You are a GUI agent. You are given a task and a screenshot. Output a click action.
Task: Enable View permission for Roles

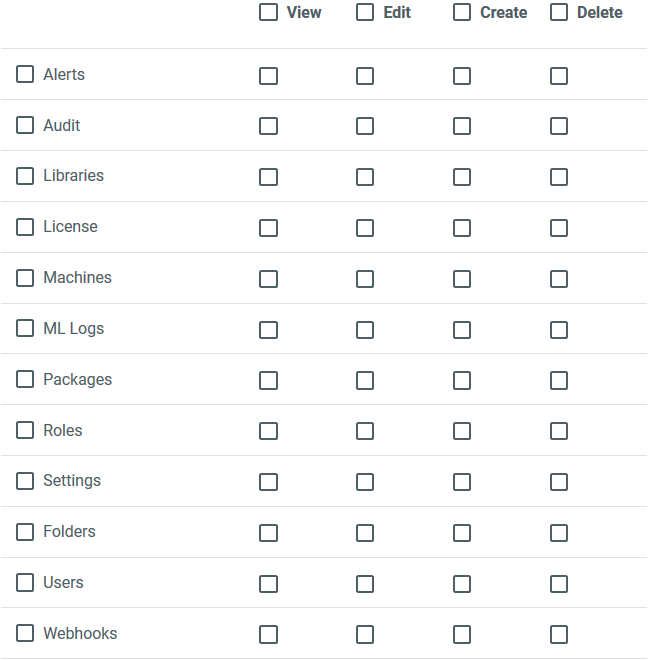(x=268, y=431)
